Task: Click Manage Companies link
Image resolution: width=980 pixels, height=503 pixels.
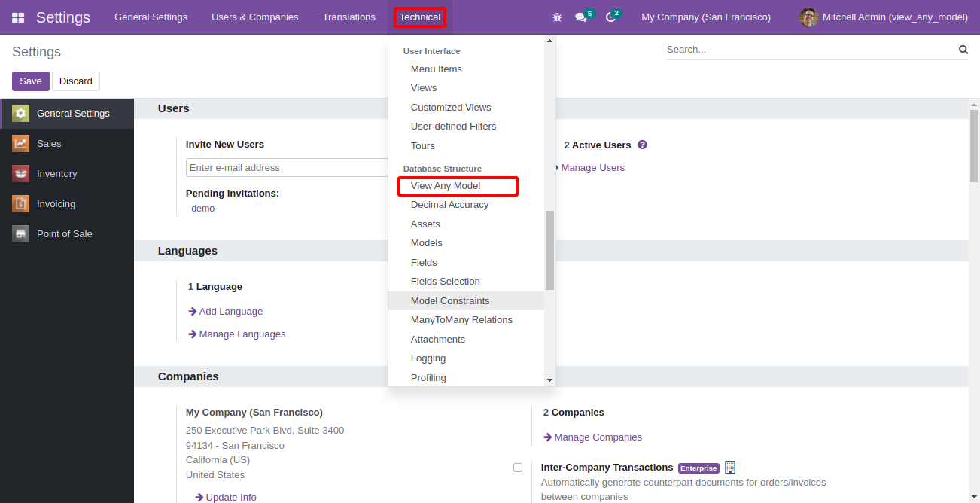Action: coord(592,437)
